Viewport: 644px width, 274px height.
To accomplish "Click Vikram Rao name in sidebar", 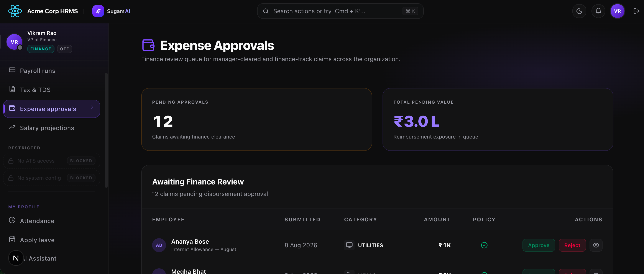I will (42, 33).
